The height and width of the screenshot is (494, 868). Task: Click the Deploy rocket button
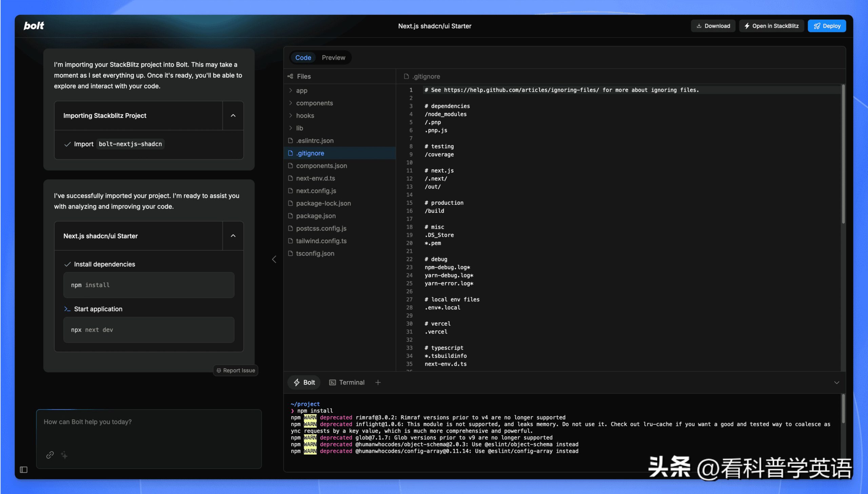(x=827, y=26)
